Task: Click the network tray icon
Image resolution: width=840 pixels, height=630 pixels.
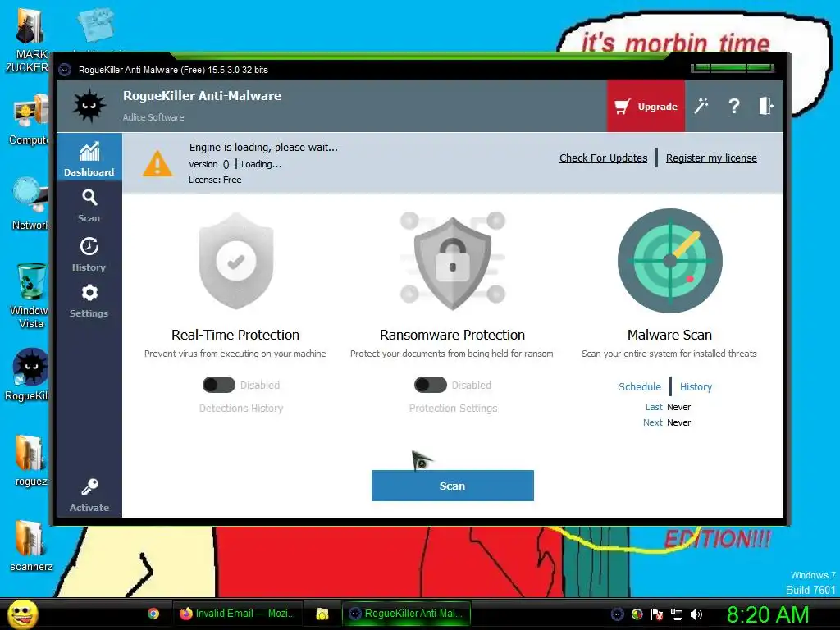Action: click(677, 614)
